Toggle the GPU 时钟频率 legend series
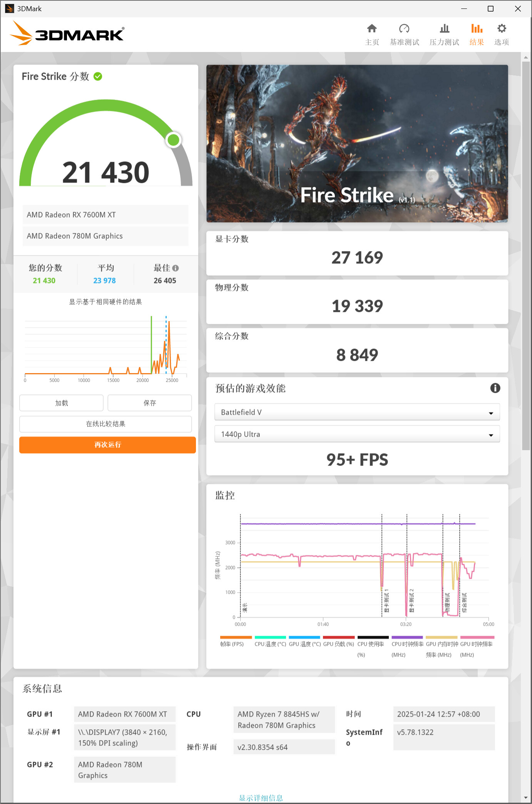The image size is (532, 804). [476, 644]
